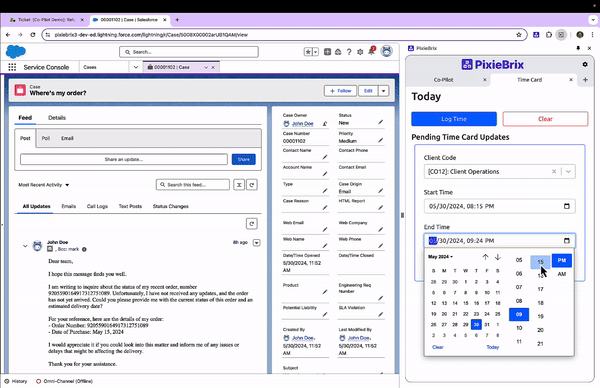Viewport: 600px width, 388px height.
Task: Edit the Status field pencil icon
Action: (x=380, y=122)
